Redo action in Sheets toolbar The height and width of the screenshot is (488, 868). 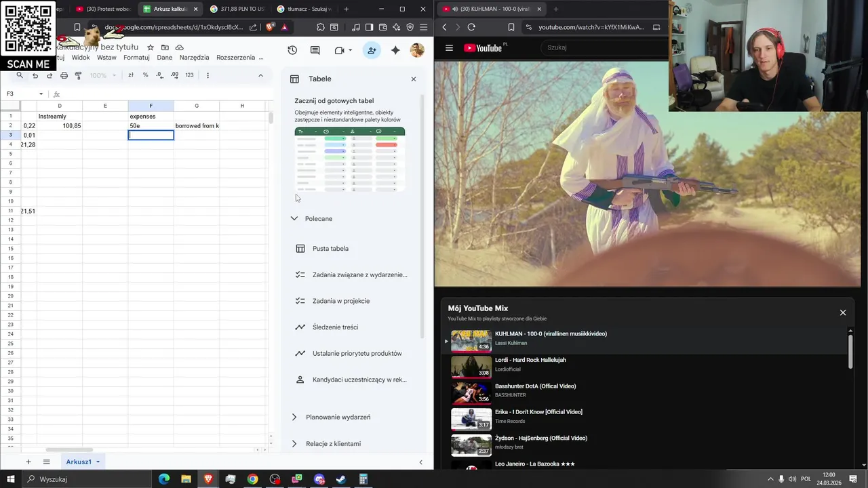[50, 75]
